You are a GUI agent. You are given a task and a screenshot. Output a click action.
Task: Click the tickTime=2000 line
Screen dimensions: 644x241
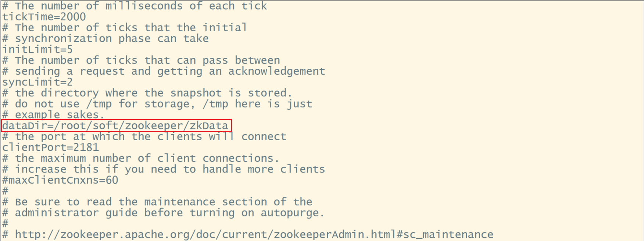tap(44, 17)
